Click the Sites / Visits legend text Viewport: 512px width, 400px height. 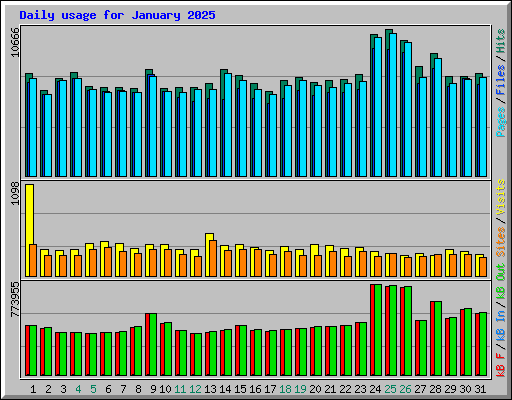pos(501,218)
